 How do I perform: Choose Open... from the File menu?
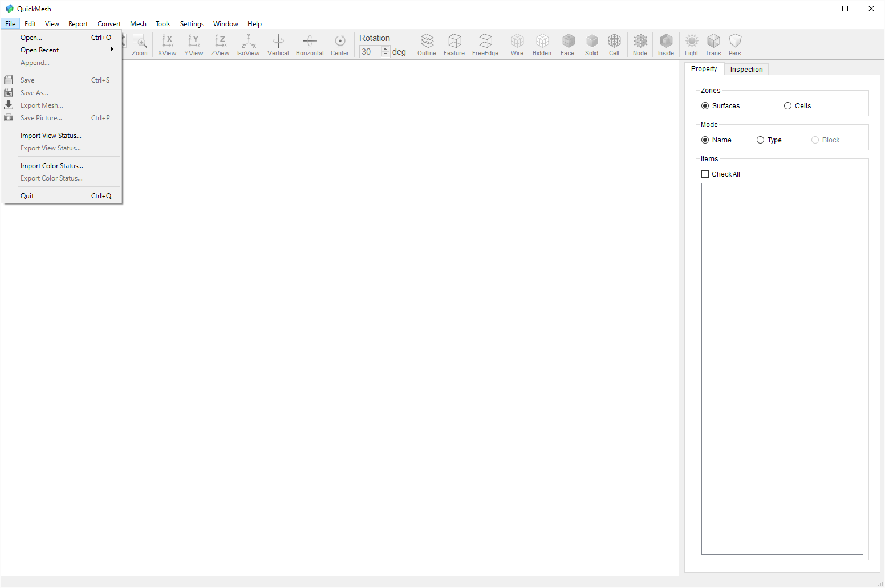click(x=62, y=38)
